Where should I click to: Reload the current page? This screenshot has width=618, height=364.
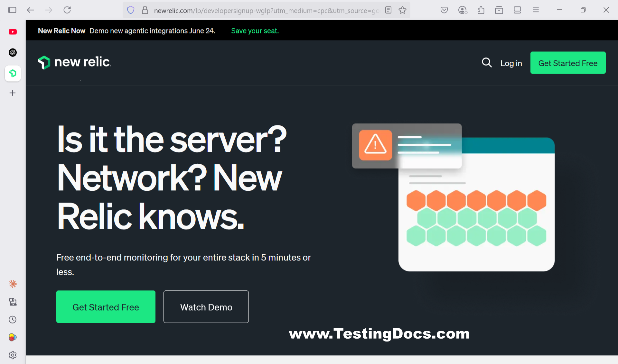pyautogui.click(x=67, y=10)
